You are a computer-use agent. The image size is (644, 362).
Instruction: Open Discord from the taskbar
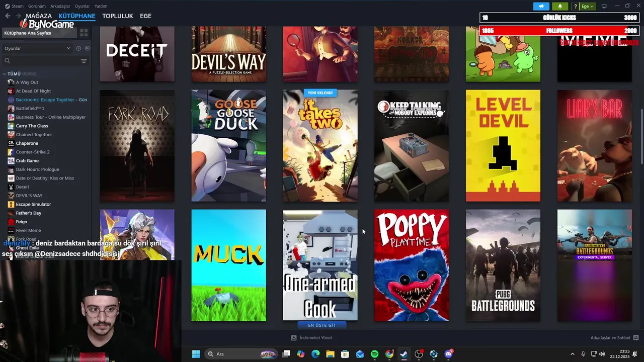tap(448, 354)
